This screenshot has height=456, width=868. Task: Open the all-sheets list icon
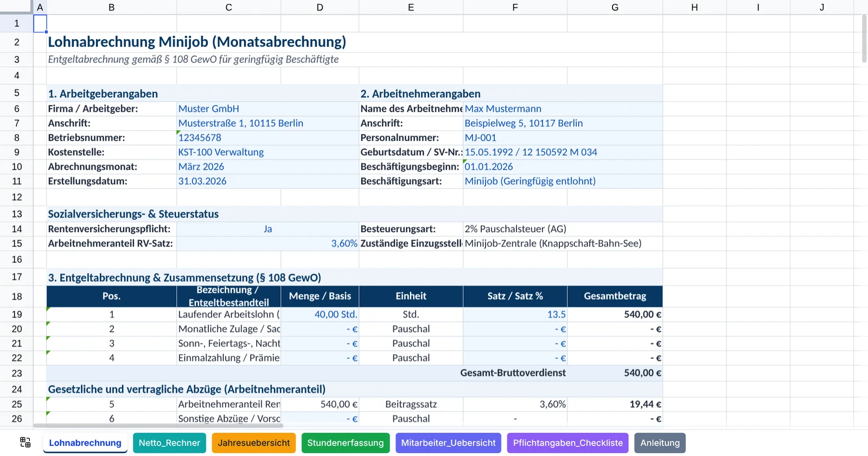(x=25, y=442)
